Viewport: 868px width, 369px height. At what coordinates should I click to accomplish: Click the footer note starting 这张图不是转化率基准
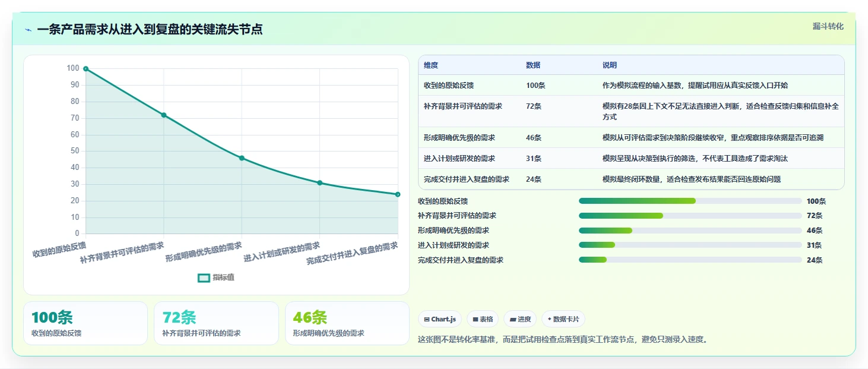(563, 340)
